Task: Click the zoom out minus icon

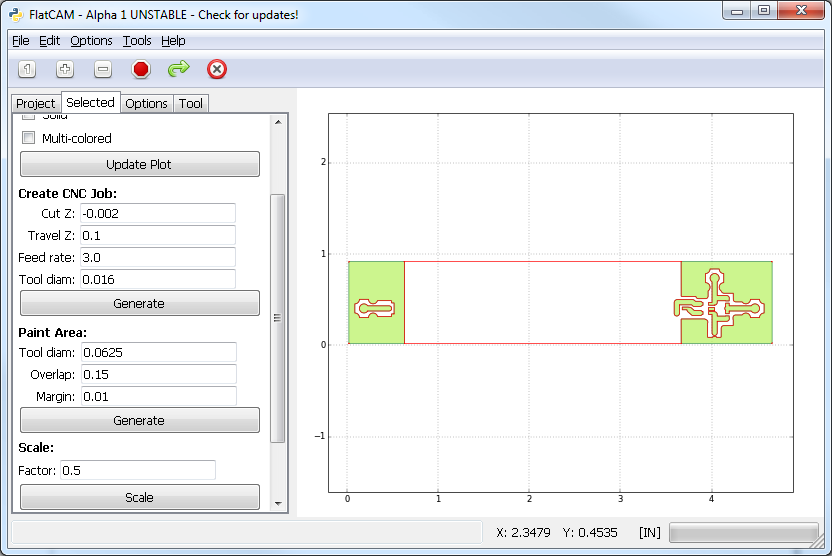Action: [103, 69]
